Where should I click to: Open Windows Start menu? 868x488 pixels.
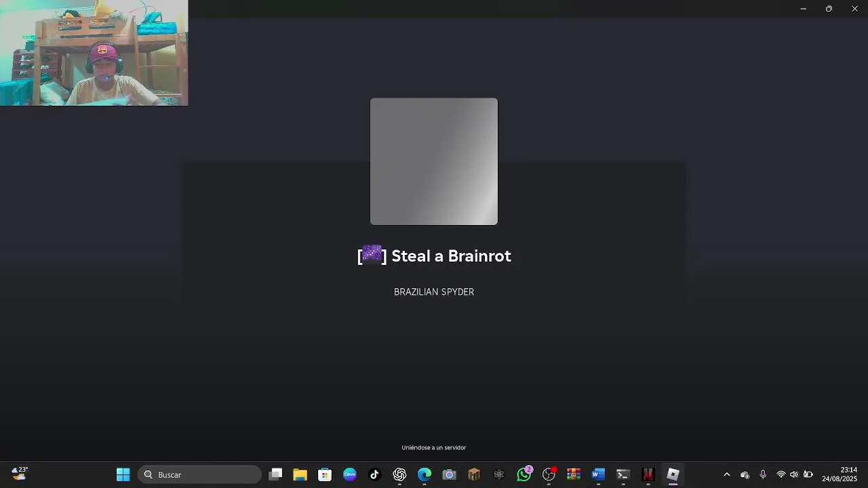point(123,474)
